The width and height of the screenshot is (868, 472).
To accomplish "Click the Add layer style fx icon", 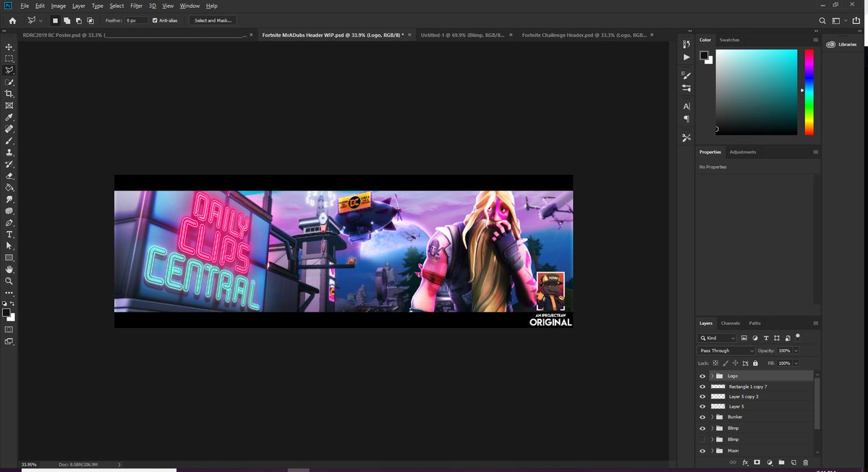I will coord(745,462).
